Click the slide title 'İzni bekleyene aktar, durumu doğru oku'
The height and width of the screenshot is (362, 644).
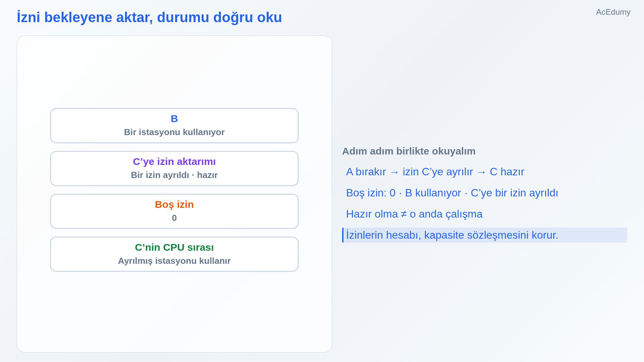149,17
